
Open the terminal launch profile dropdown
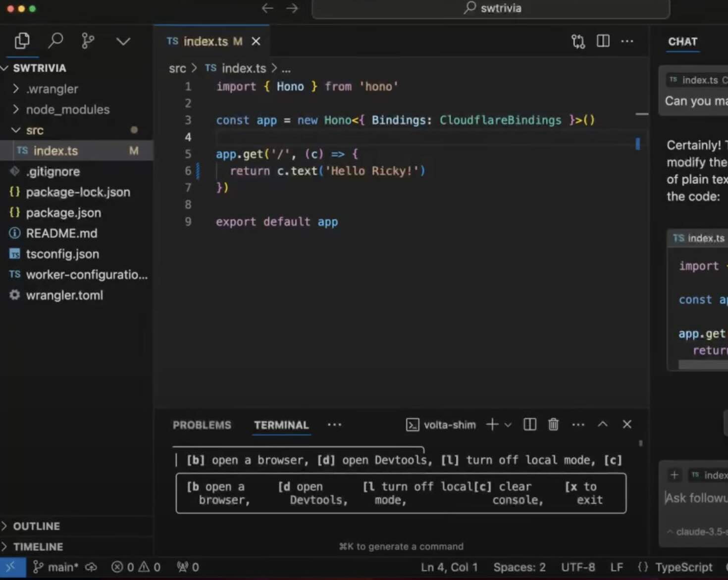[x=508, y=425]
